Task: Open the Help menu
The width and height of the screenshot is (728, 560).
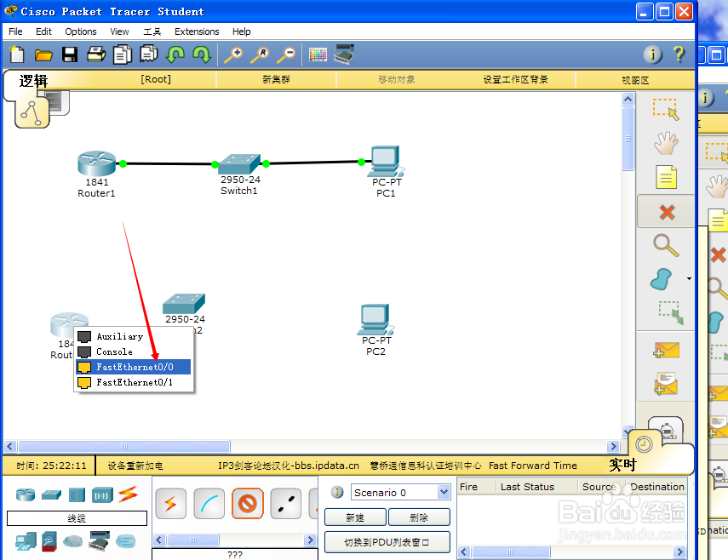Action: [242, 31]
